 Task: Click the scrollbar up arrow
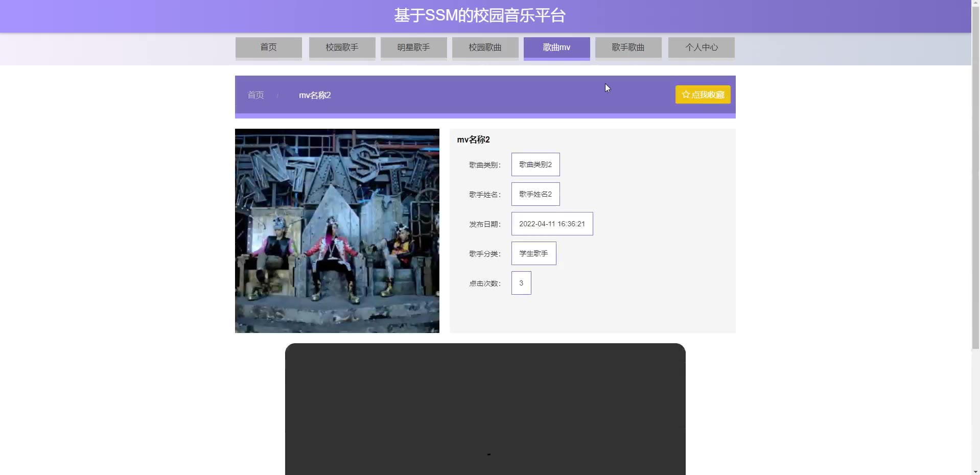(x=975, y=4)
